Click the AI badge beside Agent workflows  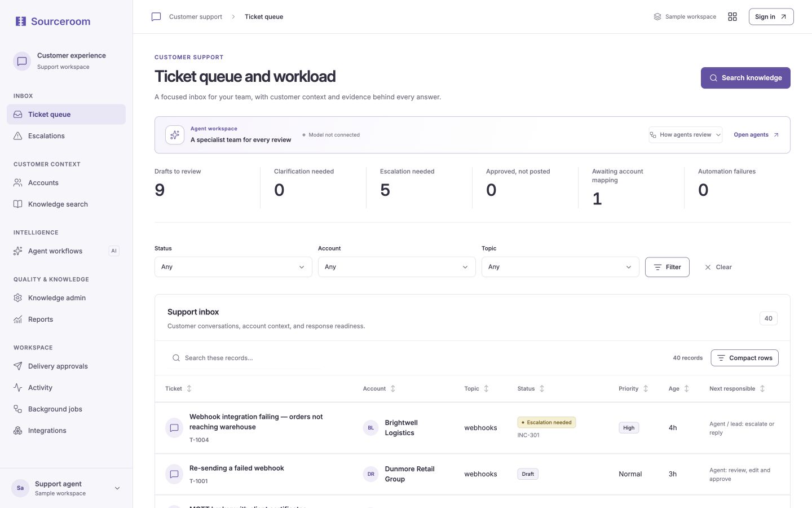coord(114,251)
